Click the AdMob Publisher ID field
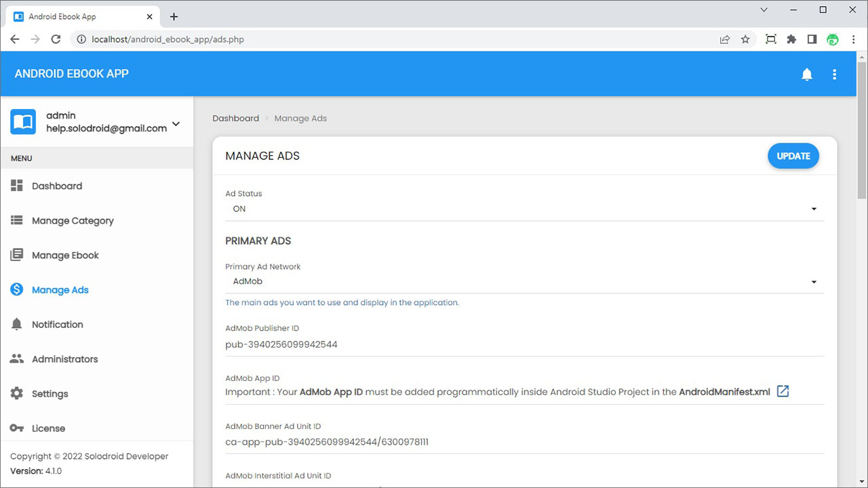The height and width of the screenshot is (488, 868). 524,344
